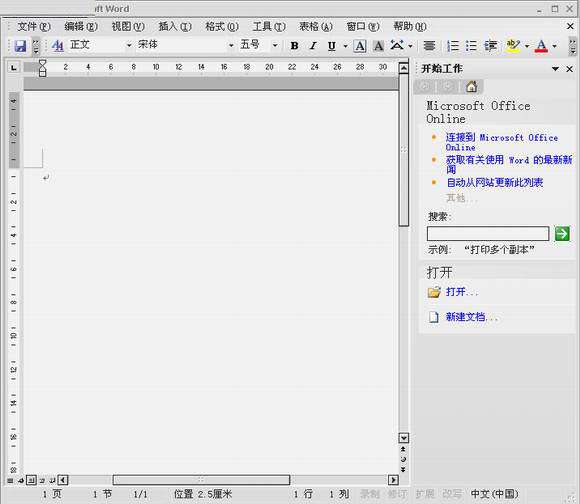580x504 pixels.
Task: Click the vertical scrollbar down arrow
Action: [404, 438]
